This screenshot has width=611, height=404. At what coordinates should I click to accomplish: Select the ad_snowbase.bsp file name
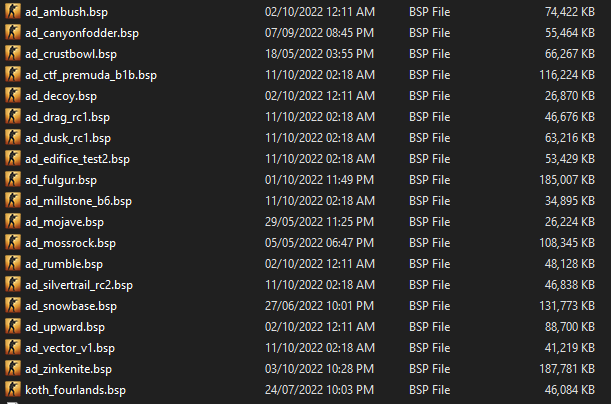click(x=71, y=307)
